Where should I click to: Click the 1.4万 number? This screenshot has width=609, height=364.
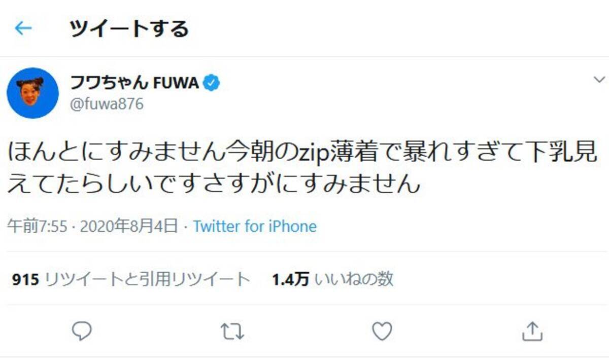coord(291,279)
